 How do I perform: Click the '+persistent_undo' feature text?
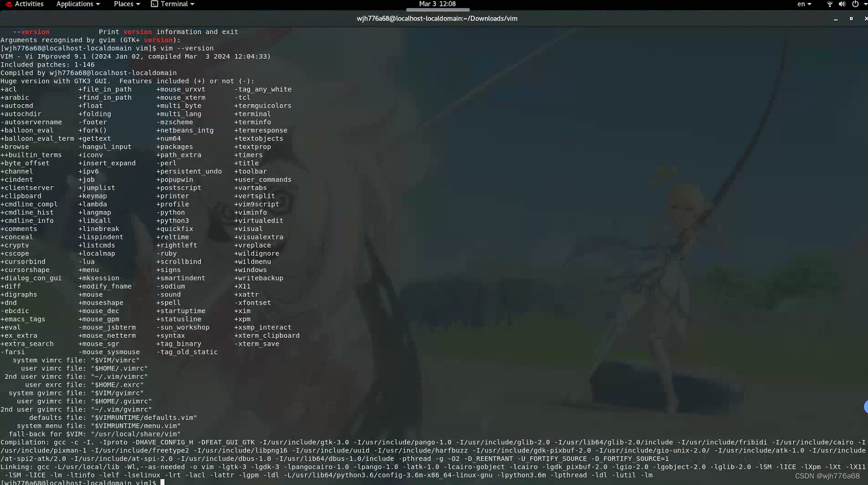(189, 171)
